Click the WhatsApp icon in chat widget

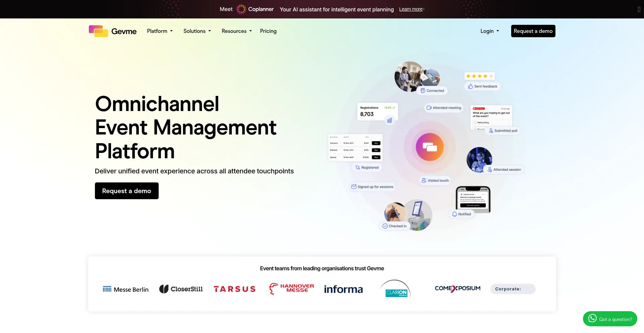tap(592, 318)
